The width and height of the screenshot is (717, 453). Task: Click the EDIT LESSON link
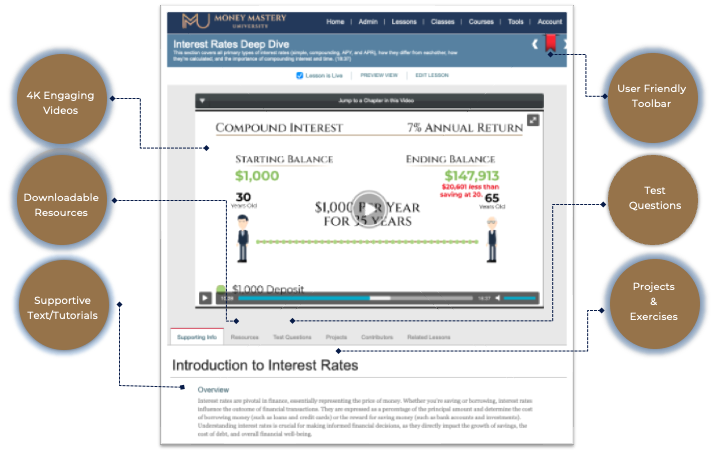[x=432, y=75]
